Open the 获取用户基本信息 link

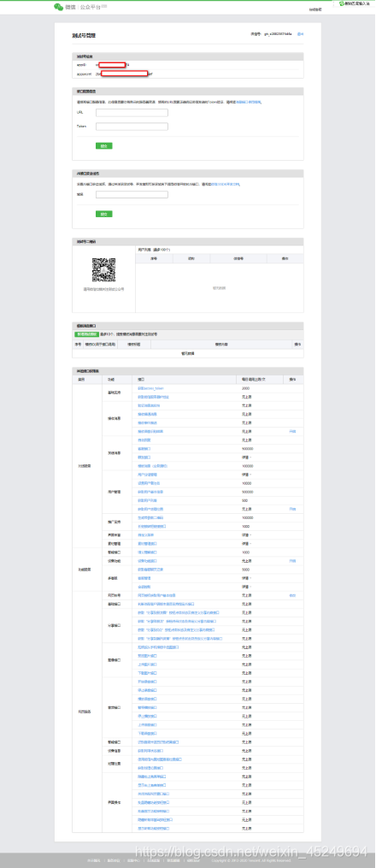click(150, 492)
